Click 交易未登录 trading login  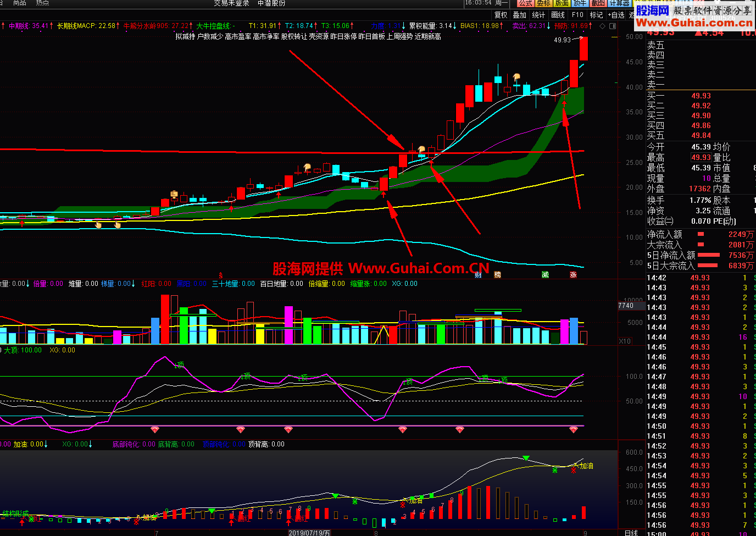[x=231, y=3]
